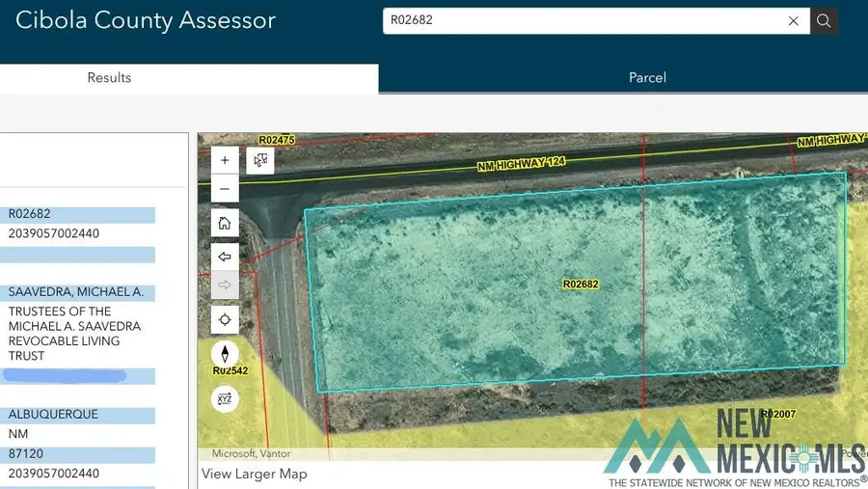868x489 pixels.
Task: Click the R02682 account number row
Action: [30, 214]
